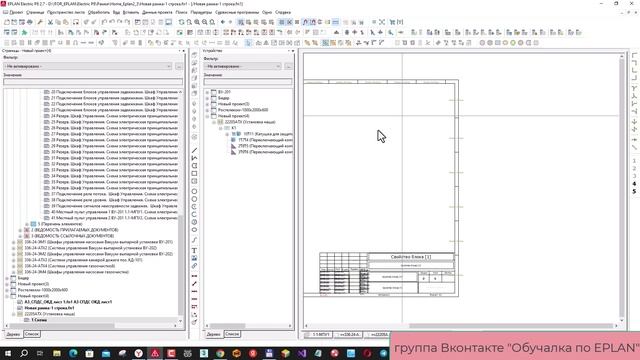Screen dimensions: 640x360
Task: Select the Rectangle tool in graphics toolbar
Action: pyautogui.click(x=194, y=174)
